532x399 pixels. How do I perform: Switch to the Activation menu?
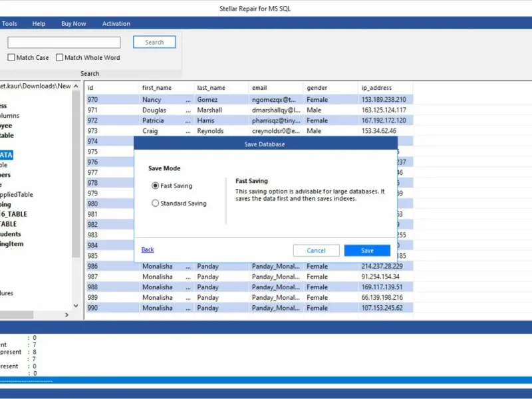pyautogui.click(x=116, y=24)
